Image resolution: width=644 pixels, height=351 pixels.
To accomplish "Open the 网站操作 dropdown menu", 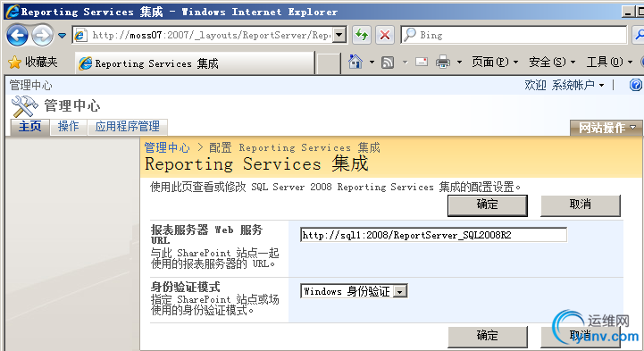I will [606, 128].
